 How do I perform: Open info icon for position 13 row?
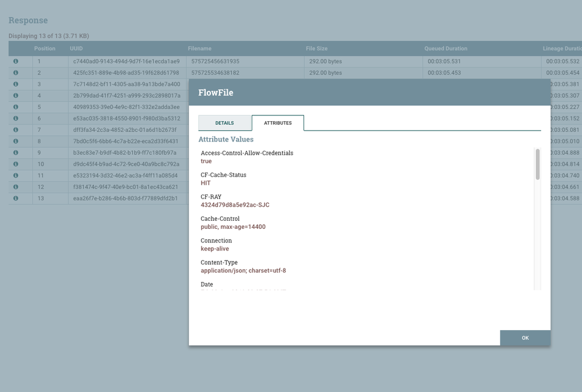pyautogui.click(x=16, y=198)
